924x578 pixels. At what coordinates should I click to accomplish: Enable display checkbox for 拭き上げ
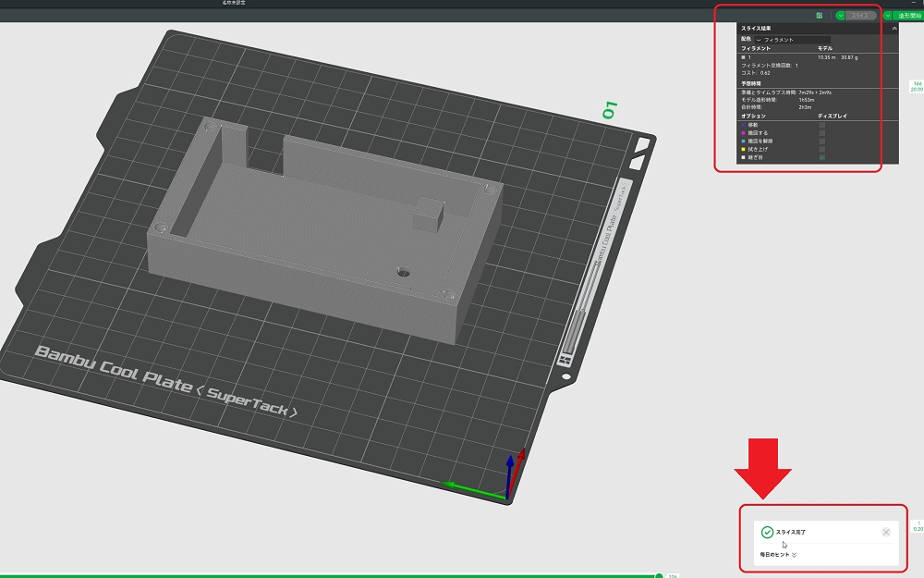coord(822,150)
